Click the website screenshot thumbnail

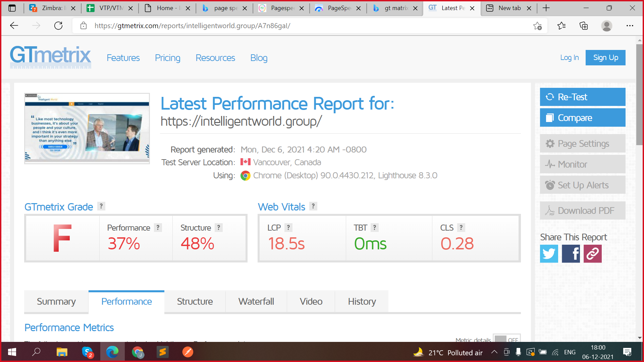87,128
